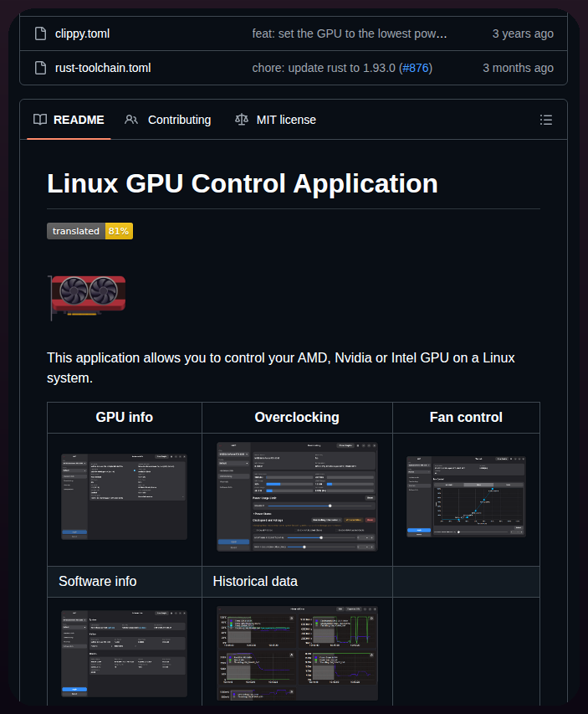
Task: Switch to the MIT license tab
Action: point(275,120)
